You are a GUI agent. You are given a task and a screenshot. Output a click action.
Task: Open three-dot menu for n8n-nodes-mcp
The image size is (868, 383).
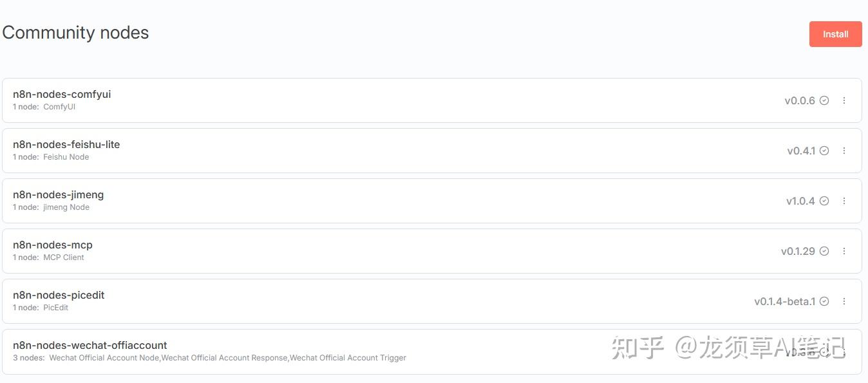tap(844, 251)
